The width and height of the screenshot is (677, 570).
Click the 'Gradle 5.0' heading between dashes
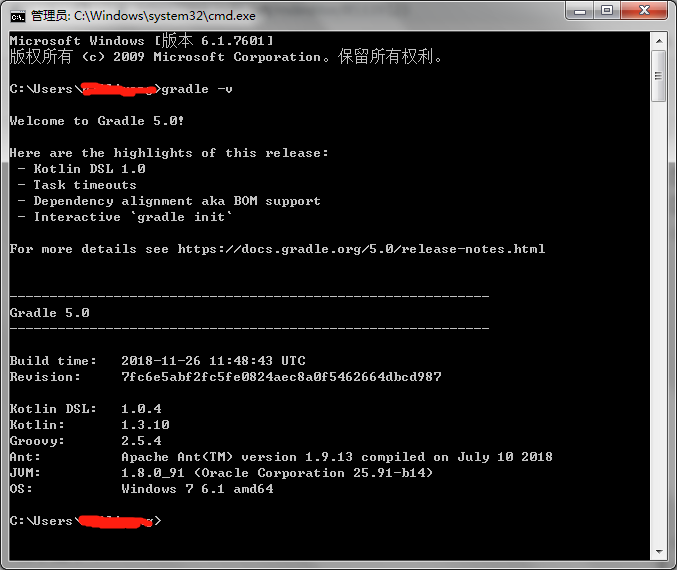click(50, 313)
